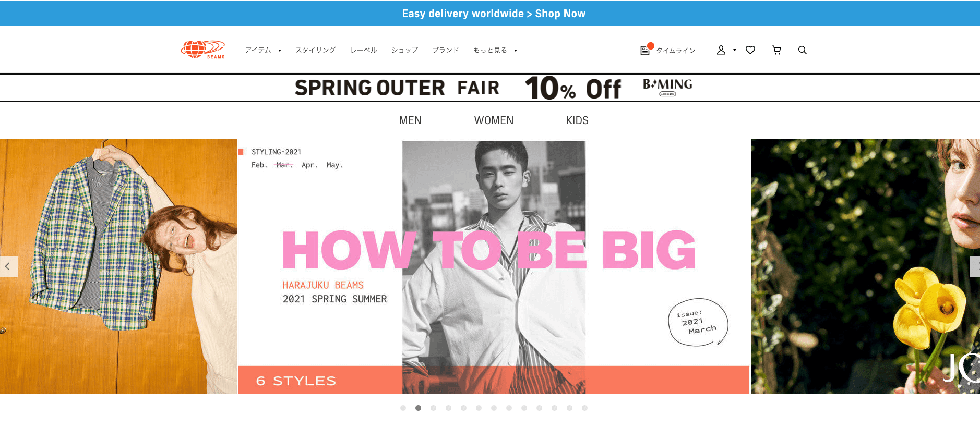The image size is (980, 440).
Task: Select the first carousel dot
Action: (403, 408)
